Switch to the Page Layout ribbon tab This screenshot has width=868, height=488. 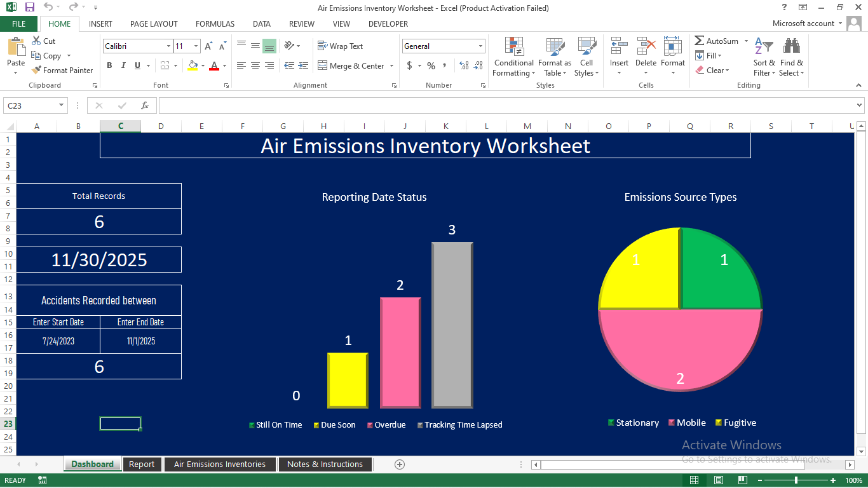(154, 24)
